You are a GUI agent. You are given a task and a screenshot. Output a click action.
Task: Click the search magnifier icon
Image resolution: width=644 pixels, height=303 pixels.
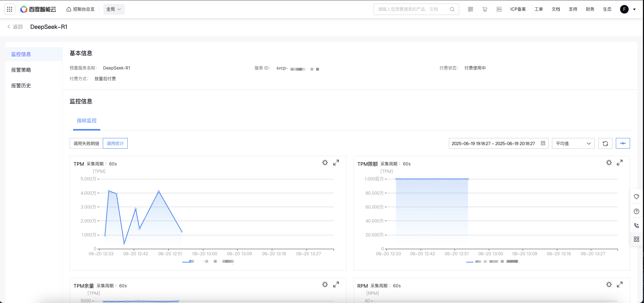tap(452, 9)
